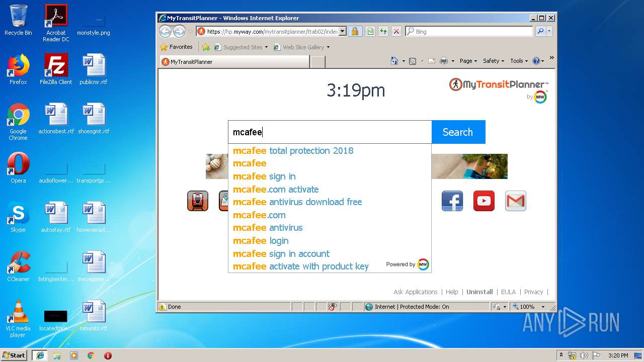Expand Suggested Sites dropdown
Screen dimensions: 644x362
pos(266,47)
